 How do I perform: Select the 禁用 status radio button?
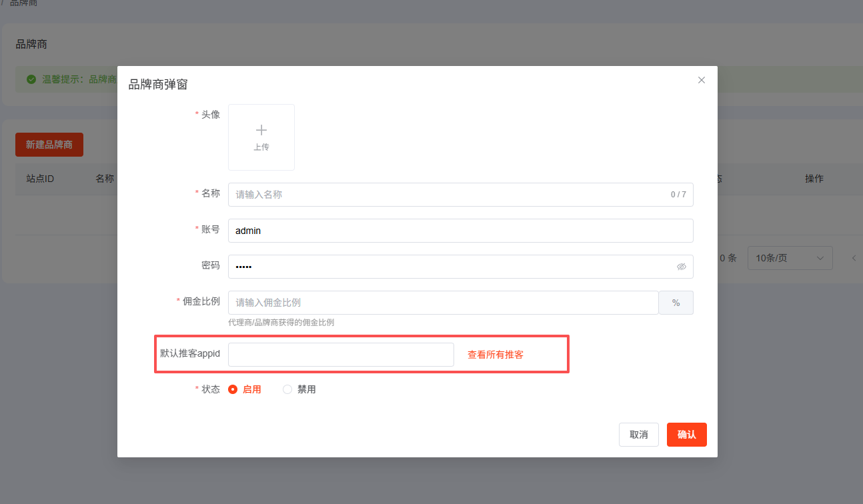[287, 389]
